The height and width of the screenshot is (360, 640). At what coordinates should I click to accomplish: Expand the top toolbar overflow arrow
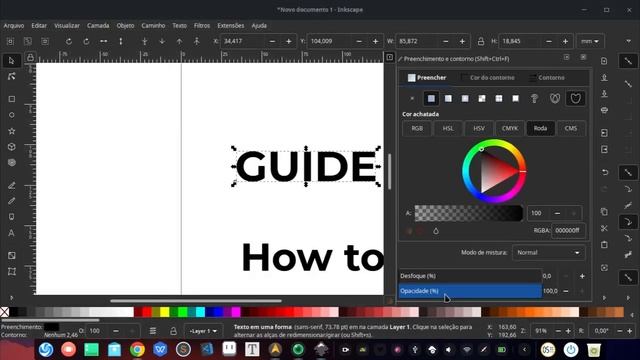[629, 41]
